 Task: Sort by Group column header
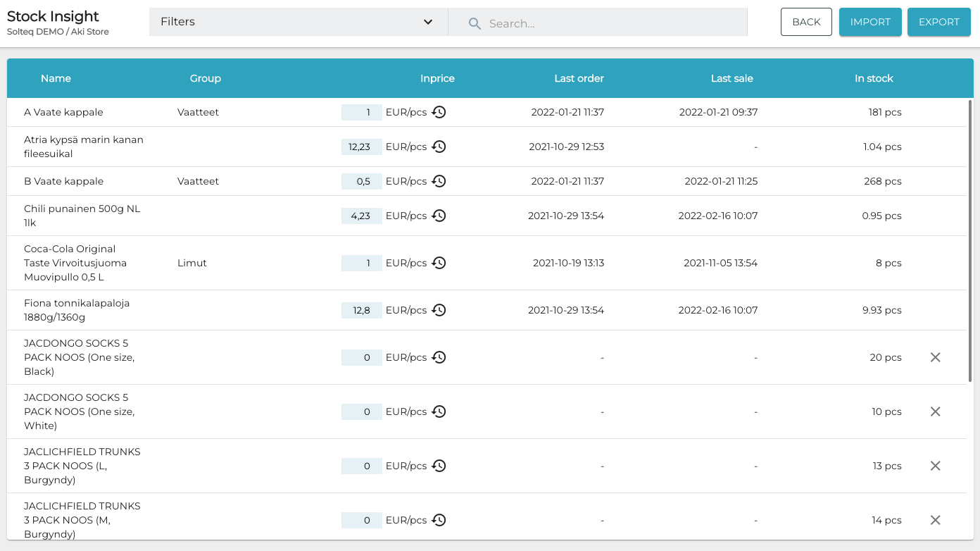[206, 78]
